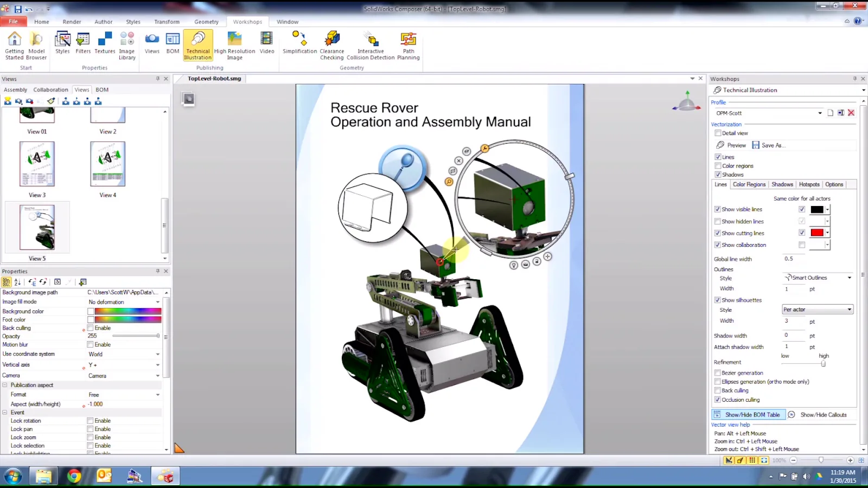Viewport: 868px width, 488px height.
Task: Click the new profile icon beside OPM-Scott
Action: tap(830, 113)
